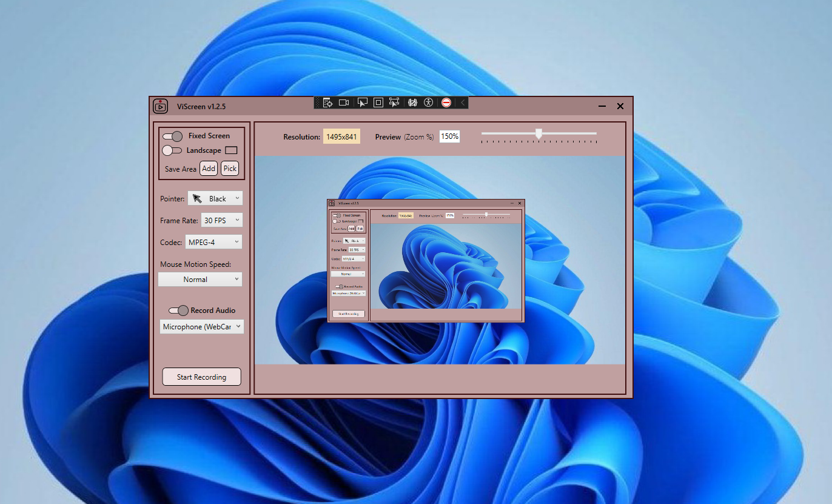The height and width of the screenshot is (504, 832).
Task: Click the red stop-block toolbar icon
Action: pyautogui.click(x=447, y=102)
